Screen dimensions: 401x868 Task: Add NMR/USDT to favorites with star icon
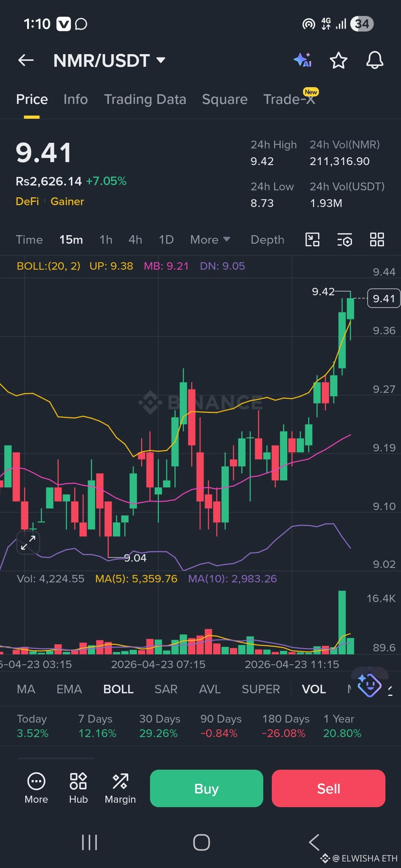point(338,60)
